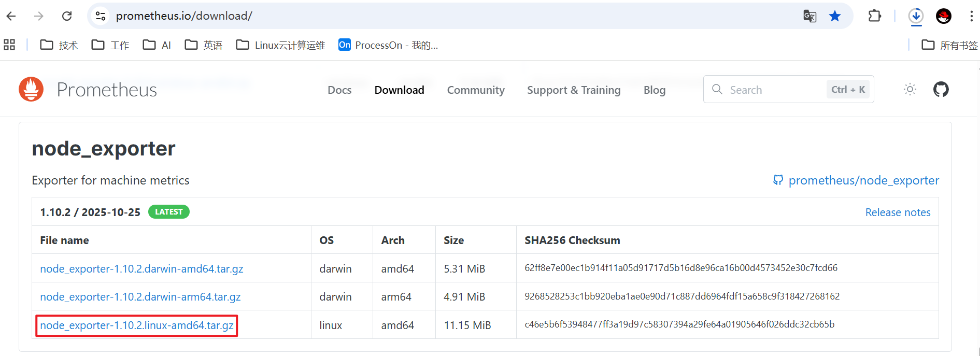Toggle the light/dark theme sun icon
Image resolution: width=980 pixels, height=356 pixels.
click(x=910, y=89)
